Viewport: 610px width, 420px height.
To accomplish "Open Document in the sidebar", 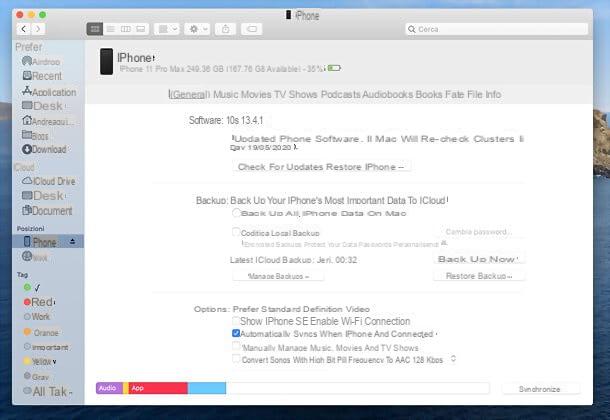I will coord(47,211).
